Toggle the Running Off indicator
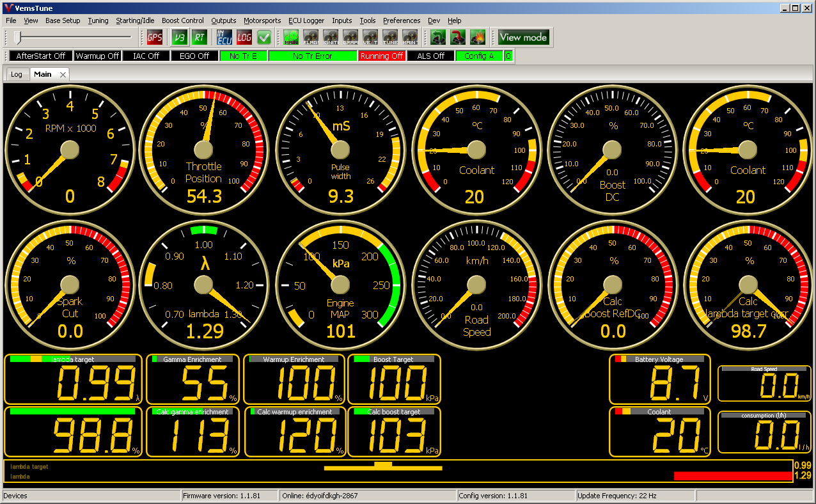 382,56
